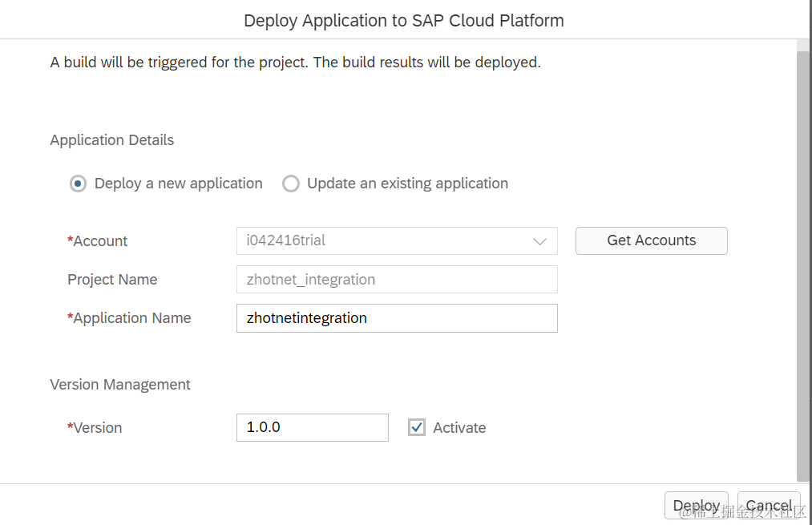This screenshot has width=812, height=525.
Task: Click the Version field label
Action: 98,428
